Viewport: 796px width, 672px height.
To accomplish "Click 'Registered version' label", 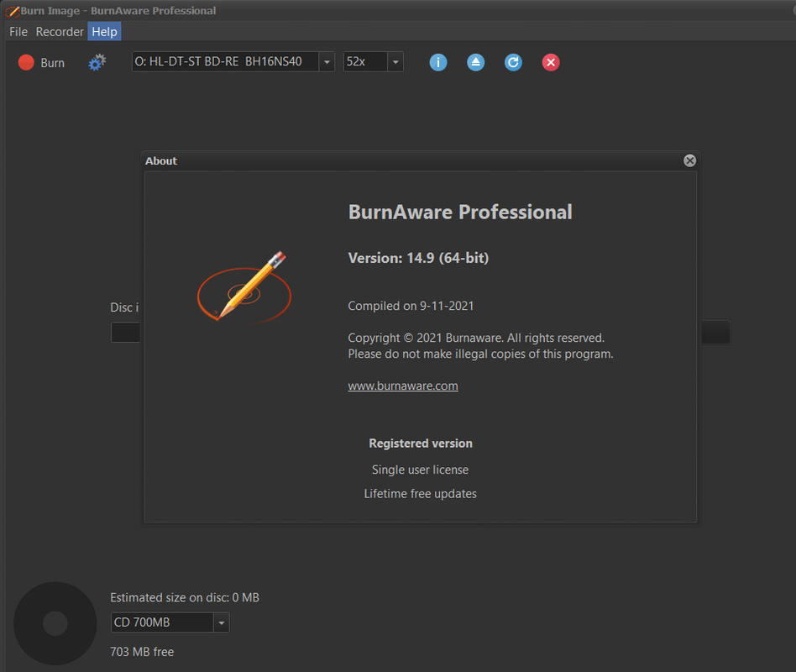I will [x=421, y=444].
